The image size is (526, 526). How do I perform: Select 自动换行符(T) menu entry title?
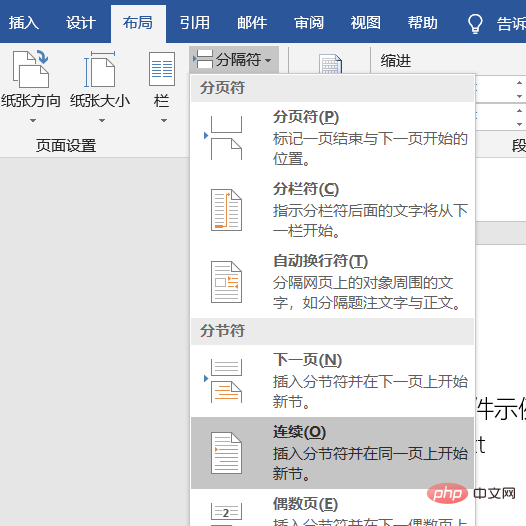coord(321,261)
